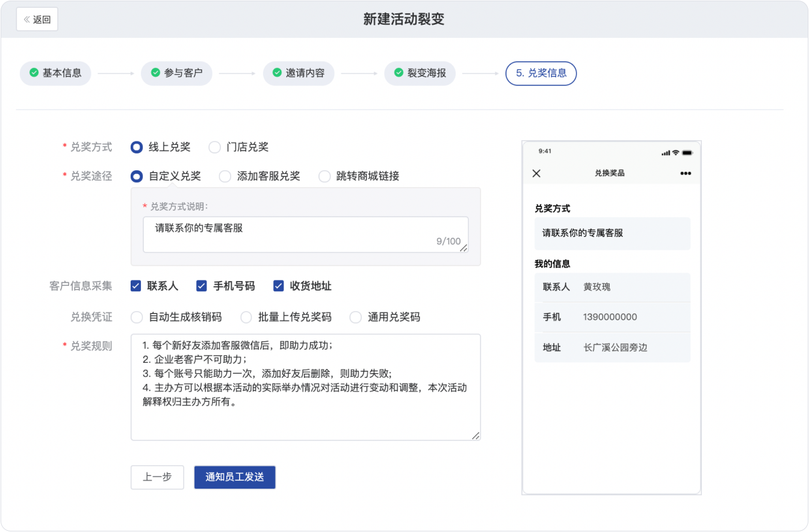Grab resize handle of 兑奖规则 textarea

[476, 436]
